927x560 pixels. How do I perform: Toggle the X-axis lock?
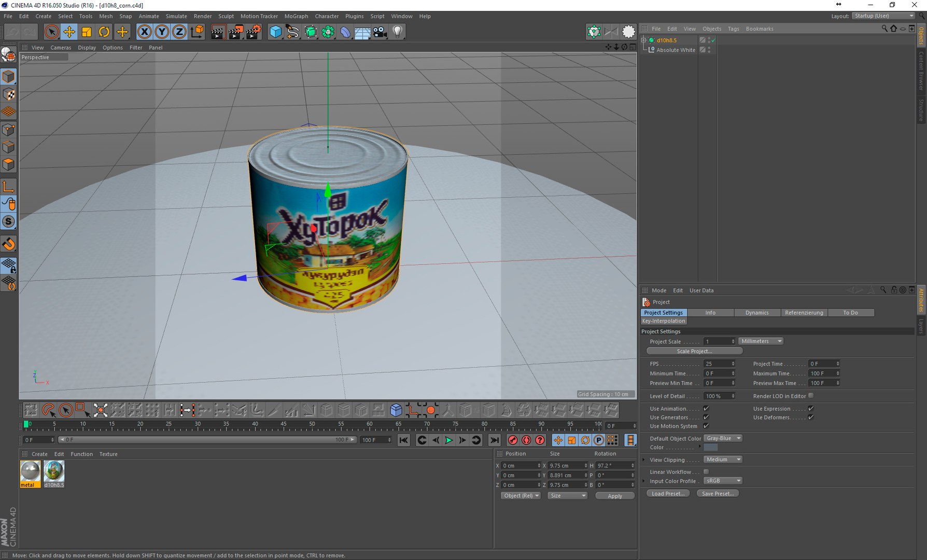point(145,32)
